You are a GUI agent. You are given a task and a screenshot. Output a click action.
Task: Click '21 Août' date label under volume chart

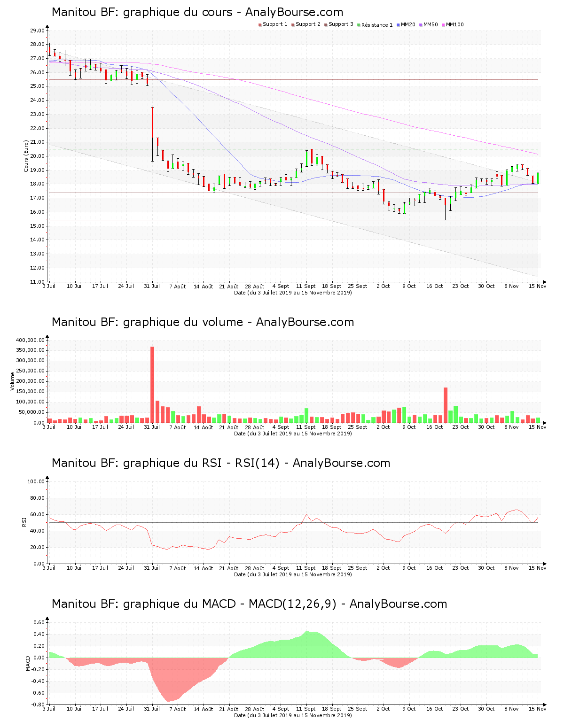(x=229, y=427)
